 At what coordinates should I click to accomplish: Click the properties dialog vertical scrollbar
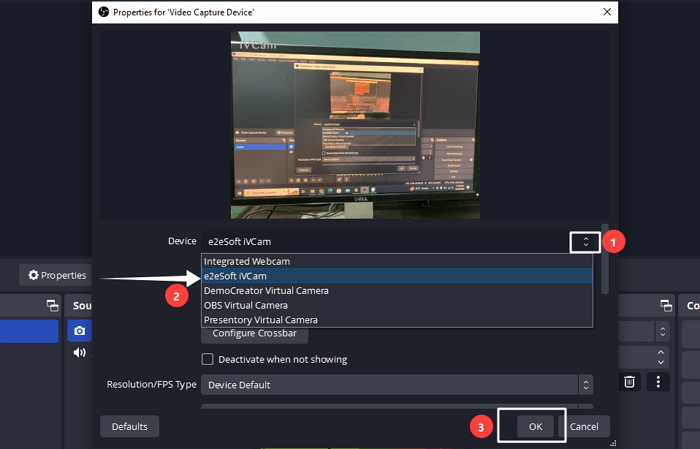(x=605, y=259)
